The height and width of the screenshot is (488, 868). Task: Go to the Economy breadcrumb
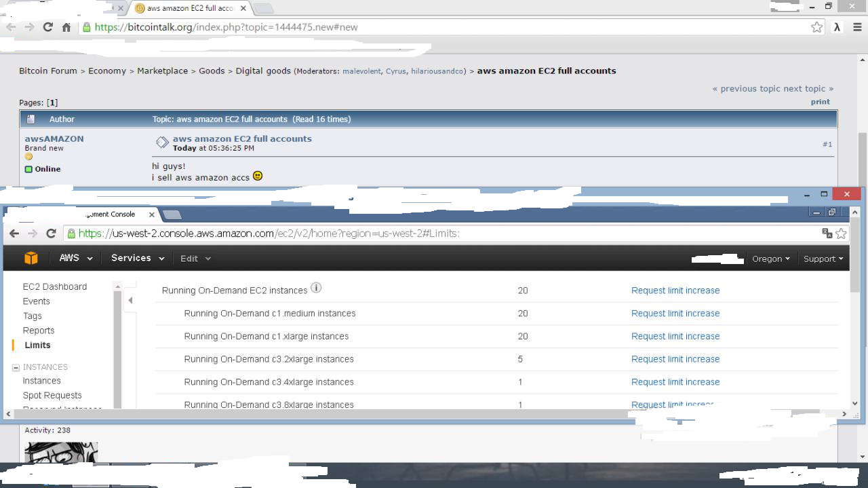pyautogui.click(x=107, y=71)
